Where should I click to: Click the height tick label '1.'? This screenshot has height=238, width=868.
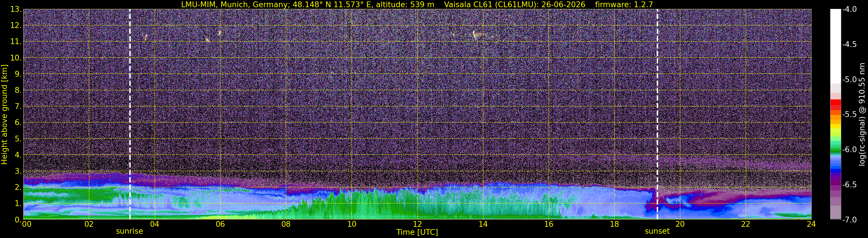click(18, 203)
